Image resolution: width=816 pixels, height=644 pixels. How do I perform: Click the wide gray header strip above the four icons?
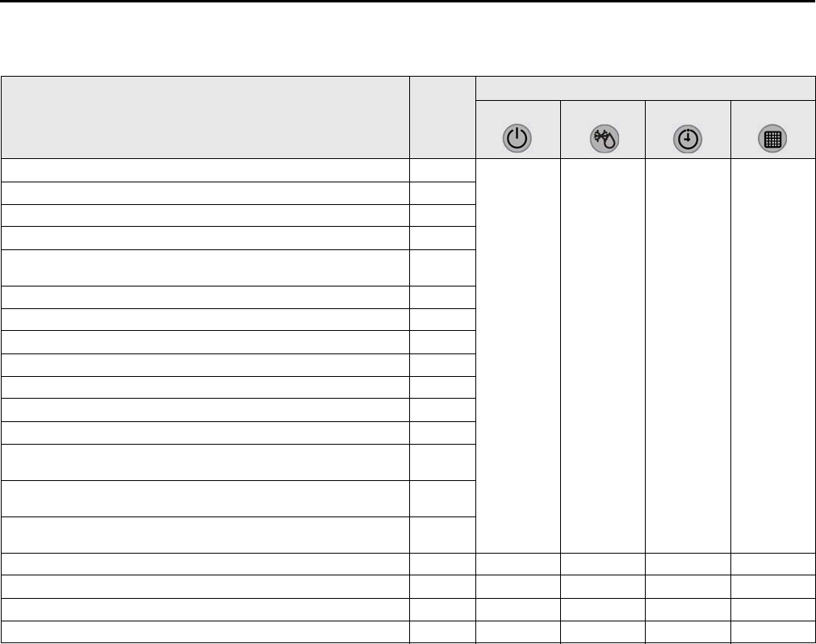[646, 89]
